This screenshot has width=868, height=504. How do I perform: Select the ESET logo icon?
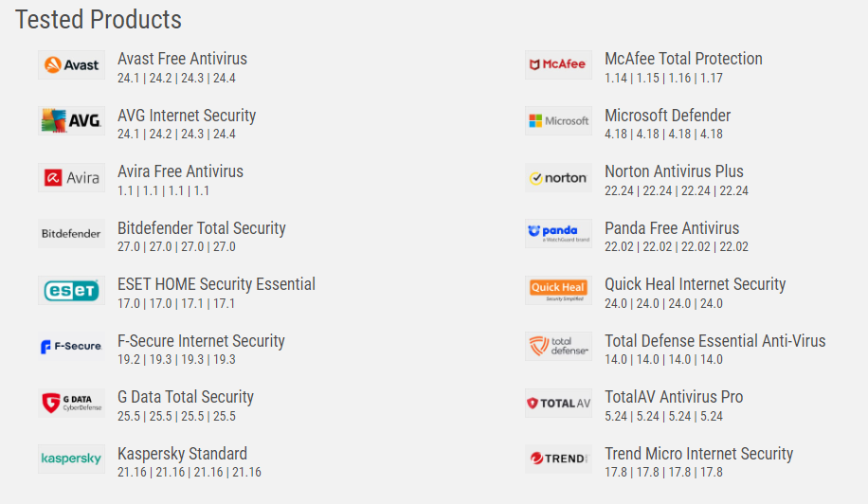coord(71,291)
